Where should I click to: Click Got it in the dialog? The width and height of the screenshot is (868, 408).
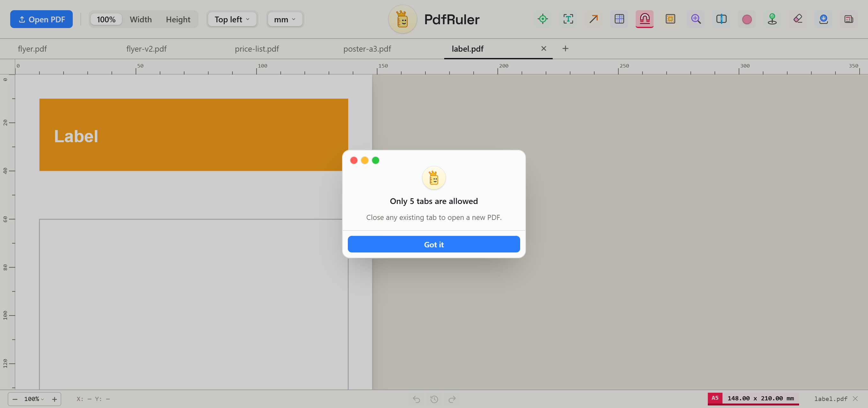[x=434, y=244]
